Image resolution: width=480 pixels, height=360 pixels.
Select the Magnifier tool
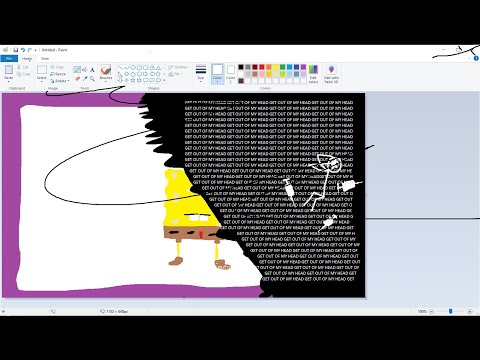pos(92,79)
